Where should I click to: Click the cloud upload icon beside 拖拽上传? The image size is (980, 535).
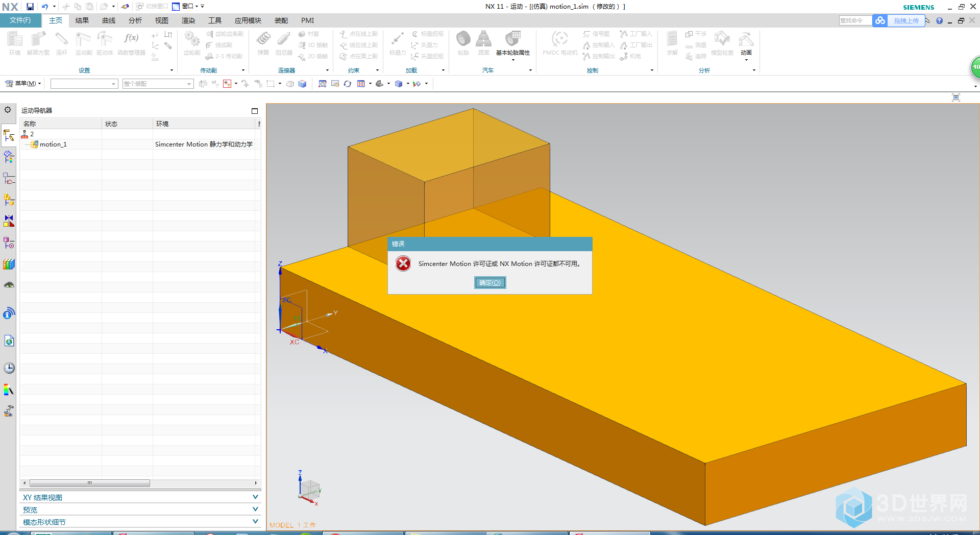tap(880, 21)
